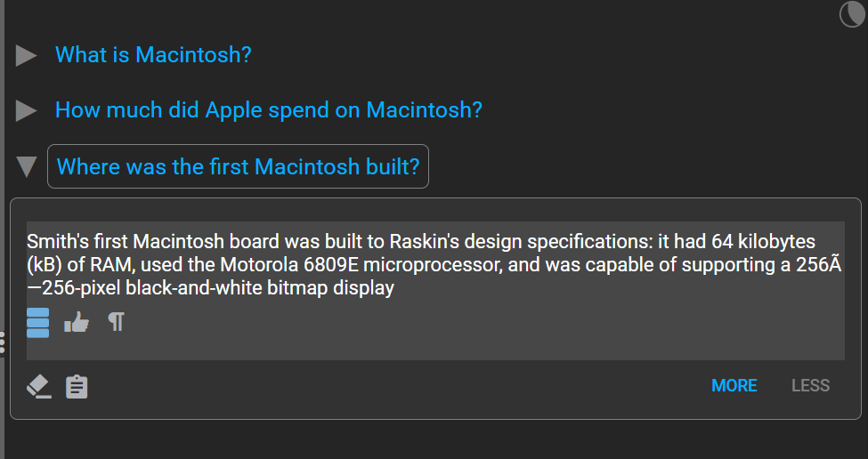Click the blank dark area below the answer card
This screenshot has height=459, width=868.
tap(434, 439)
